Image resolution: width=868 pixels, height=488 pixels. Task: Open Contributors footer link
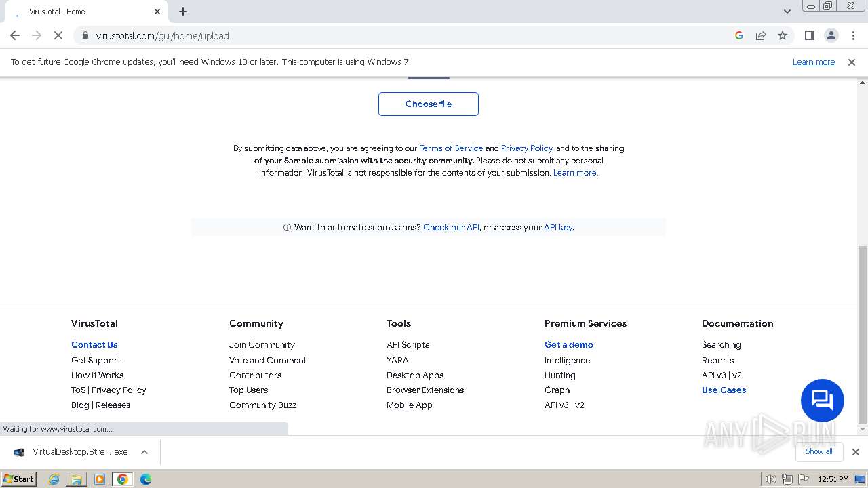pyautogui.click(x=255, y=375)
